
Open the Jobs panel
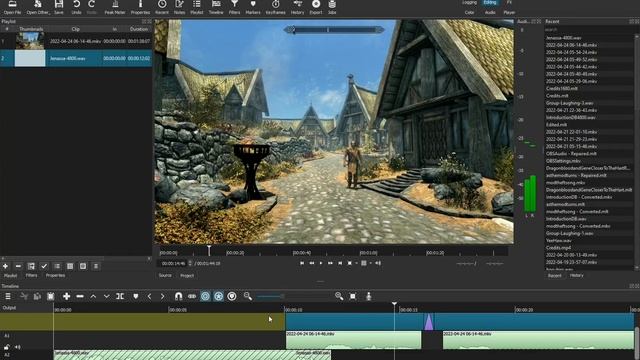coord(332,7)
